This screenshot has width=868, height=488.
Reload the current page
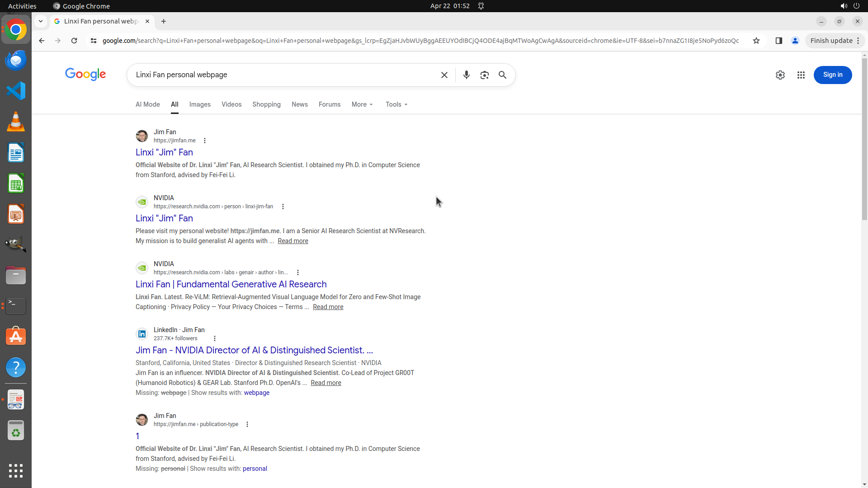point(74,41)
